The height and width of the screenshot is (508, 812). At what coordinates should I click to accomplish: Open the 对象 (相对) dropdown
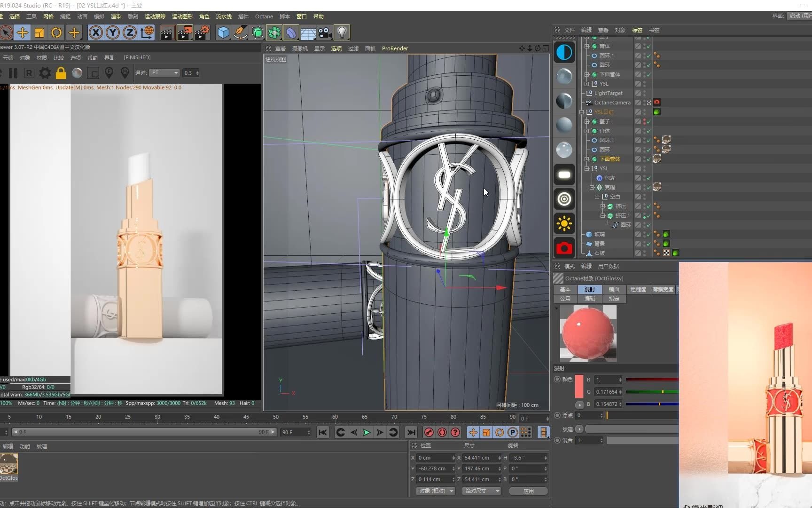click(x=436, y=491)
